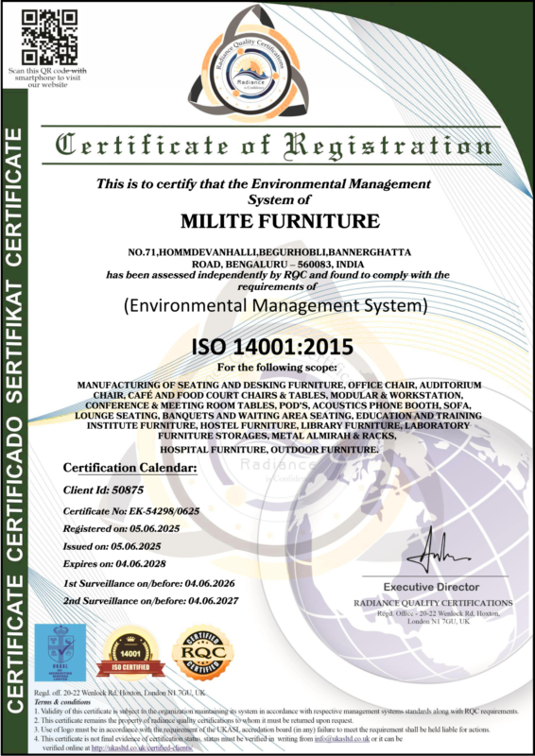Viewport: 535px width, 756px height.
Task: Click the vertical CERTIFICATE CERTIFICADO side banner
Action: click(15, 420)
